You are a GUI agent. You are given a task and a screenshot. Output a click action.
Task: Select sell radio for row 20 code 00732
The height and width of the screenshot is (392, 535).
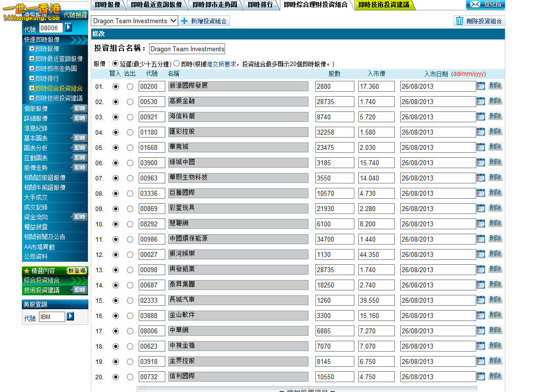click(130, 377)
